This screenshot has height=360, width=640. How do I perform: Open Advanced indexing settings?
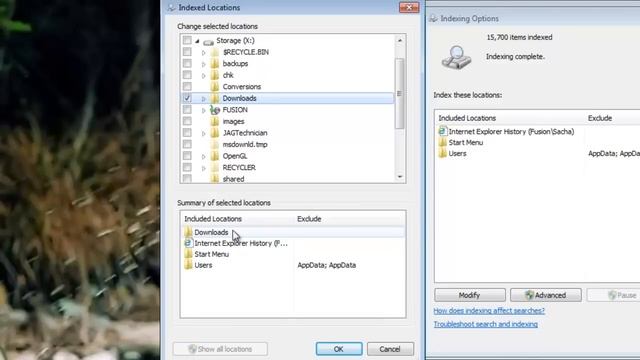[546, 295]
